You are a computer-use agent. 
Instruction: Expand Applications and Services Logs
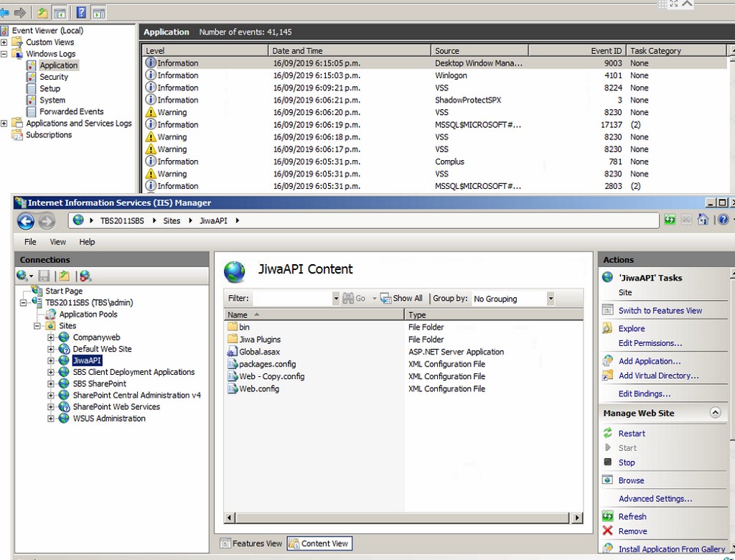tap(4, 123)
